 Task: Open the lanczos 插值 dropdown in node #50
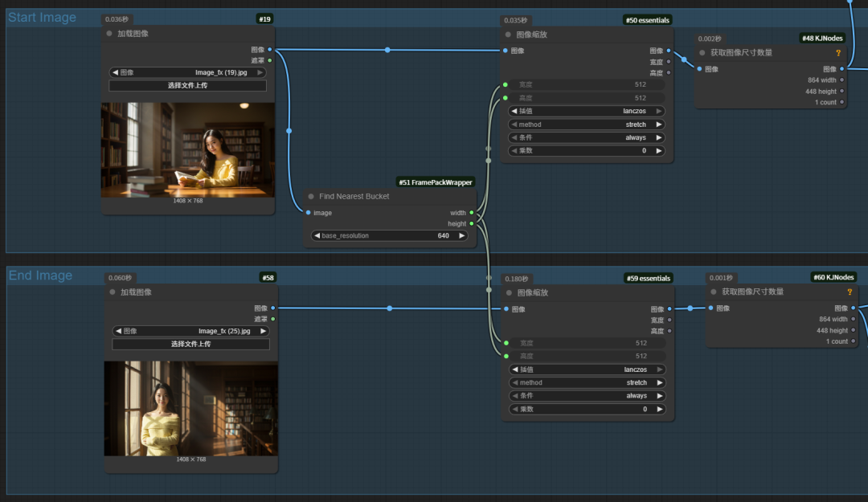(x=586, y=112)
